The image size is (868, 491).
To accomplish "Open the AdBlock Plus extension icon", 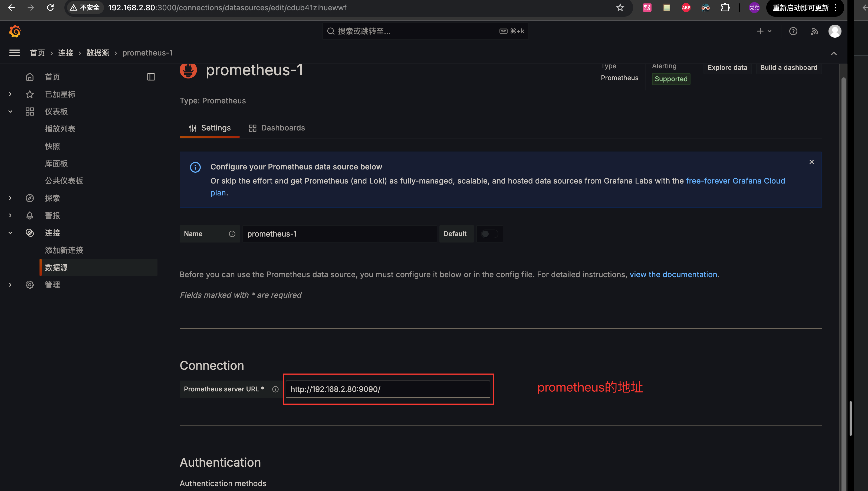I will pyautogui.click(x=686, y=7).
